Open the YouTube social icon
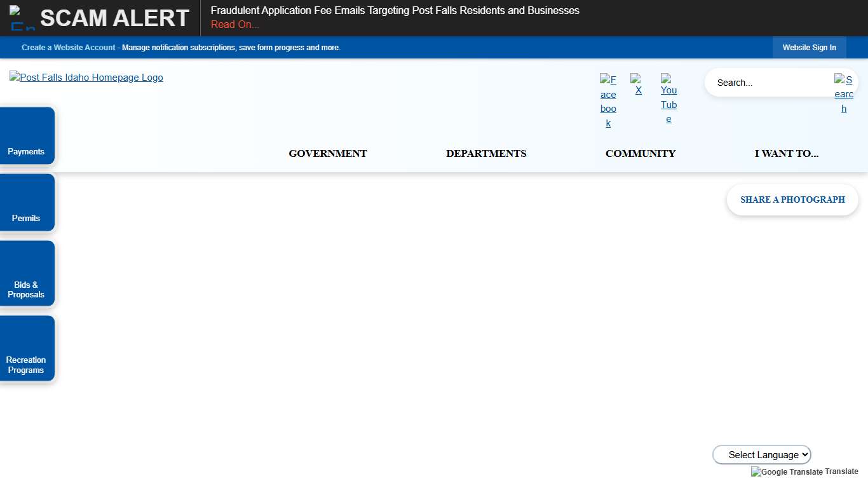 click(x=668, y=98)
